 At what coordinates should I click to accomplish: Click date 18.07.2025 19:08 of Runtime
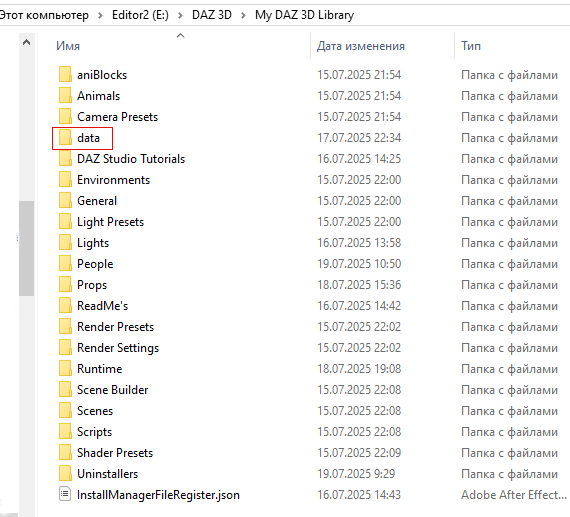coord(359,369)
